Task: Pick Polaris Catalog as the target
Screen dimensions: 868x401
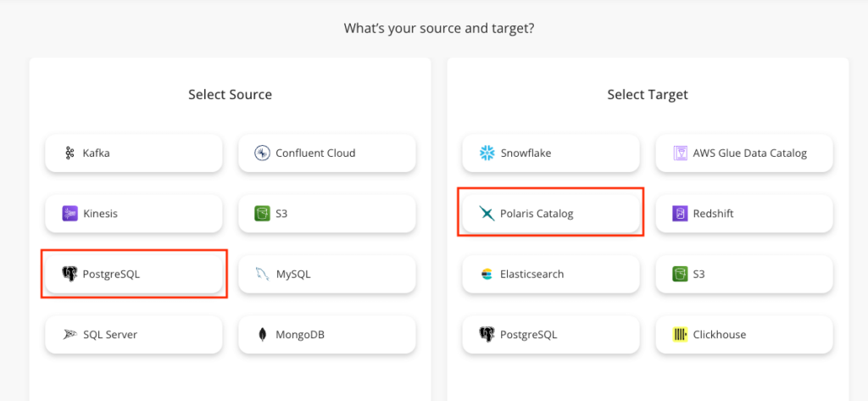Action: coord(551,214)
